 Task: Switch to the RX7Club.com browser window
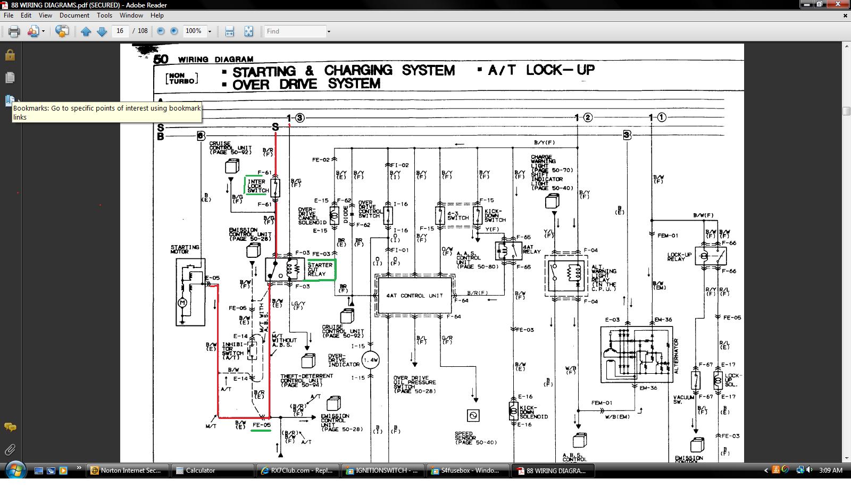298,471
